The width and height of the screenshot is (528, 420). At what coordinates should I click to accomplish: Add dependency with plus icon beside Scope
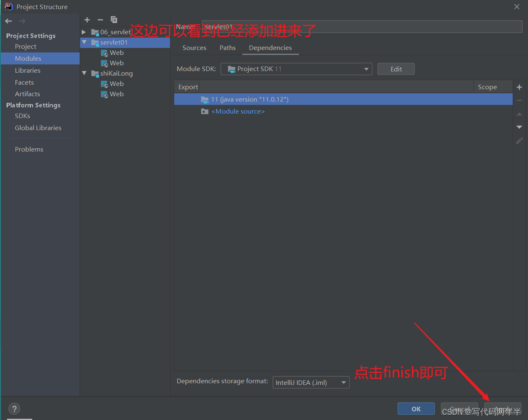[x=519, y=87]
